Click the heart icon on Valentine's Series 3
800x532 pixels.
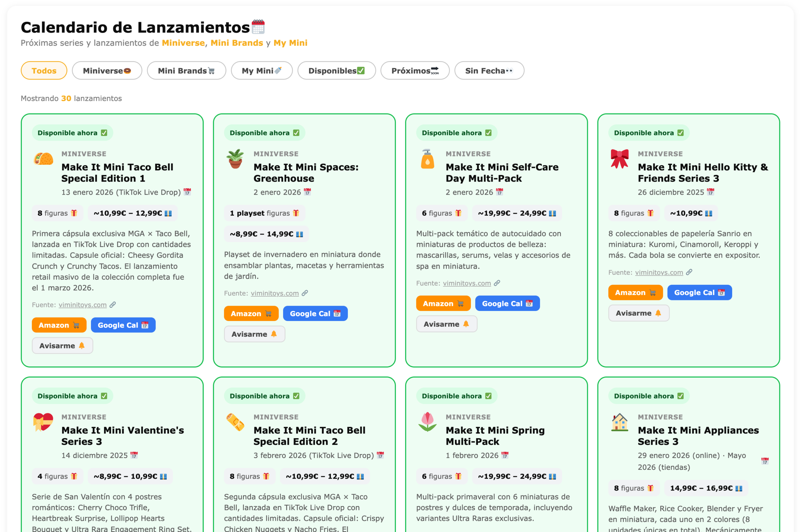(x=43, y=422)
